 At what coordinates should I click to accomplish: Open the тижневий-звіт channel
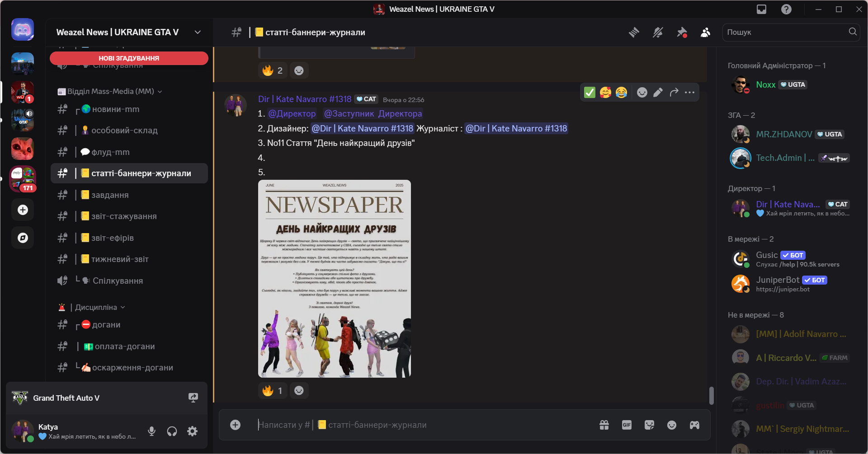129,259
